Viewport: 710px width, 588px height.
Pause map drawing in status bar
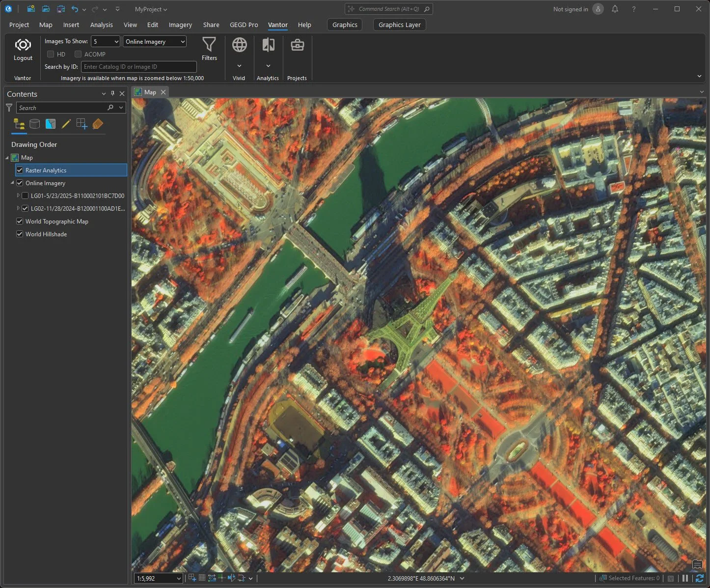685,578
